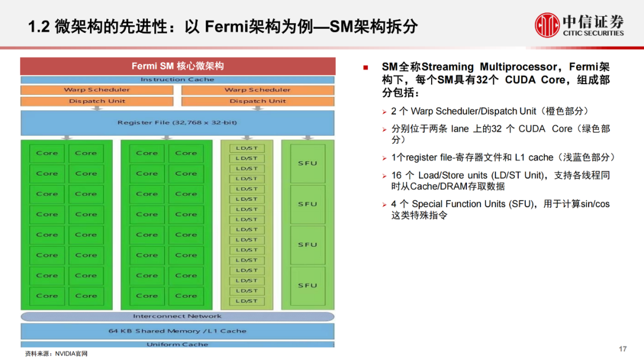644x363 pixels.
Task: Click the Register File (32,768 x 32-bit) block
Action: pyautogui.click(x=178, y=122)
